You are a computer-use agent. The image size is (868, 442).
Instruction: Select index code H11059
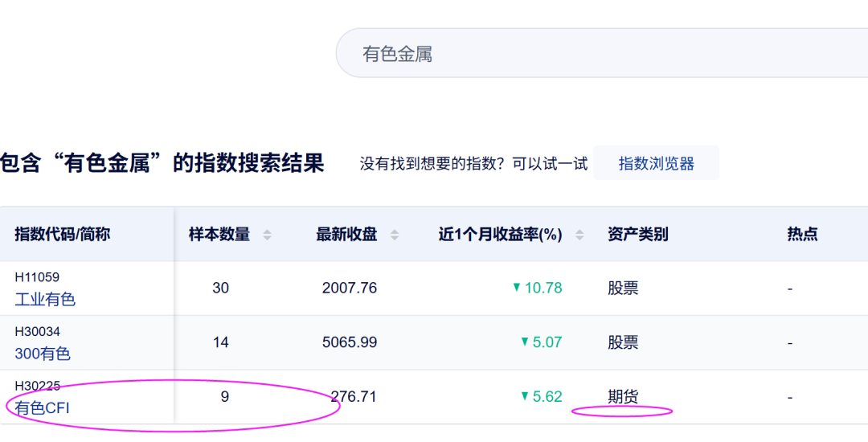[37, 277]
